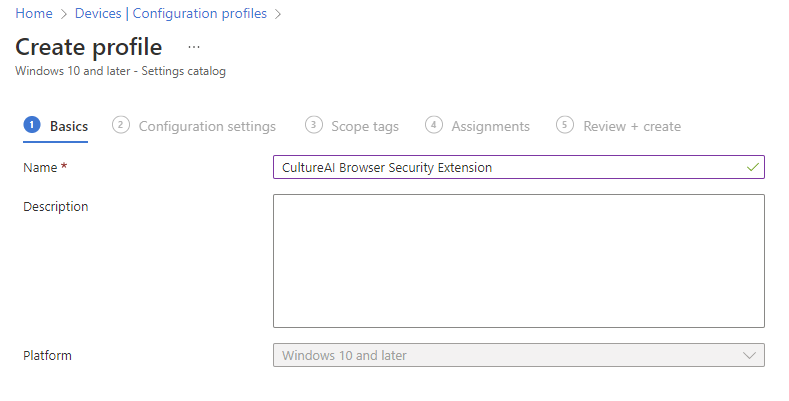789x401 pixels.
Task: Go to the Review + create tab
Action: click(632, 126)
